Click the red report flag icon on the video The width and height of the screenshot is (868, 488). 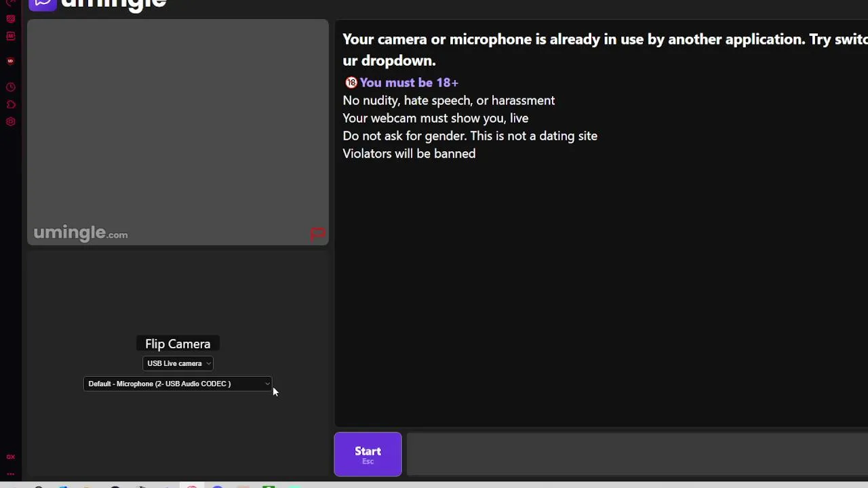pos(317,235)
